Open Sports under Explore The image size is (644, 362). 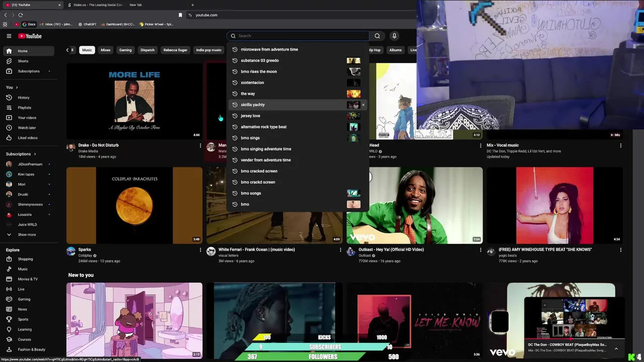pos(28,319)
